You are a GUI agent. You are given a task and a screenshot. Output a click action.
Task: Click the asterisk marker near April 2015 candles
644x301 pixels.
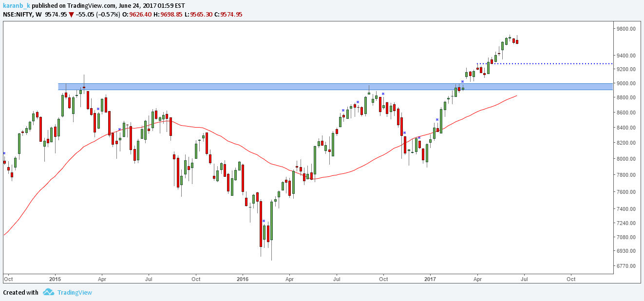coord(98,108)
